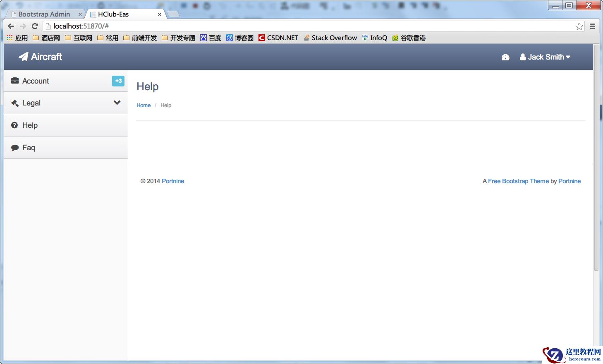Click the speech bubble icon beside Faq

tap(14, 147)
